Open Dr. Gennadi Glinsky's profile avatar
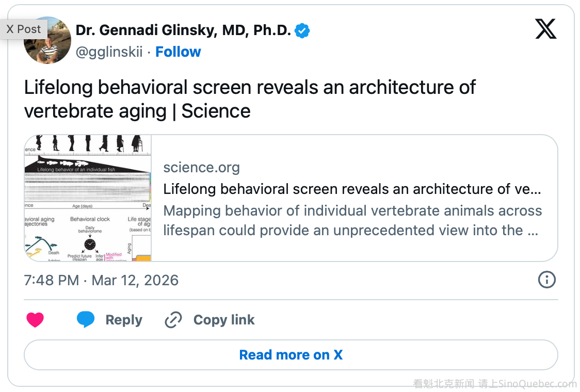The height and width of the screenshot is (392, 580). 49,41
